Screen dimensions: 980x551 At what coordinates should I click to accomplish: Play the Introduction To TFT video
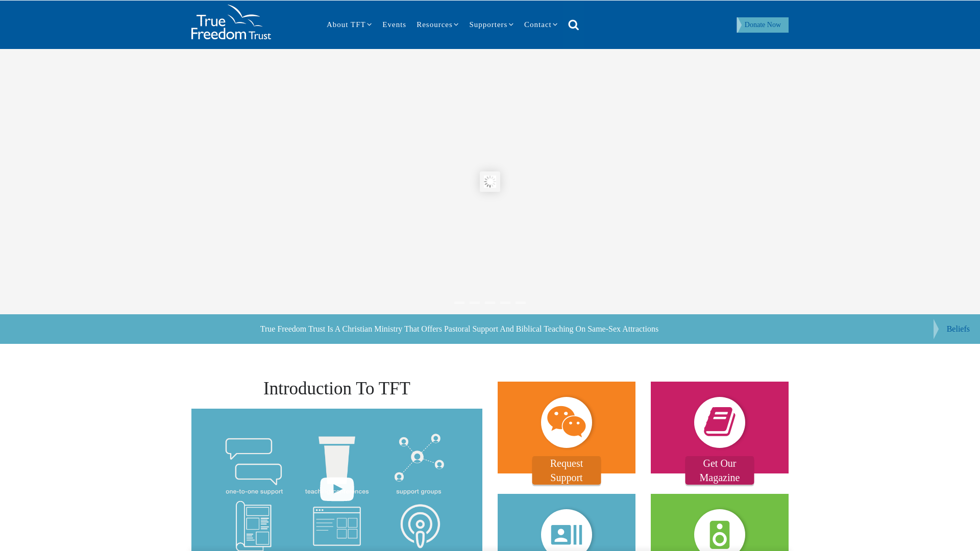pos(337,489)
